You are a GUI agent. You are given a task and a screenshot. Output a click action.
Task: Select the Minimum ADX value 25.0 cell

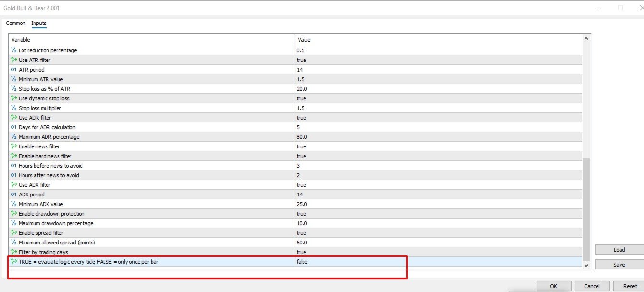[438, 204]
